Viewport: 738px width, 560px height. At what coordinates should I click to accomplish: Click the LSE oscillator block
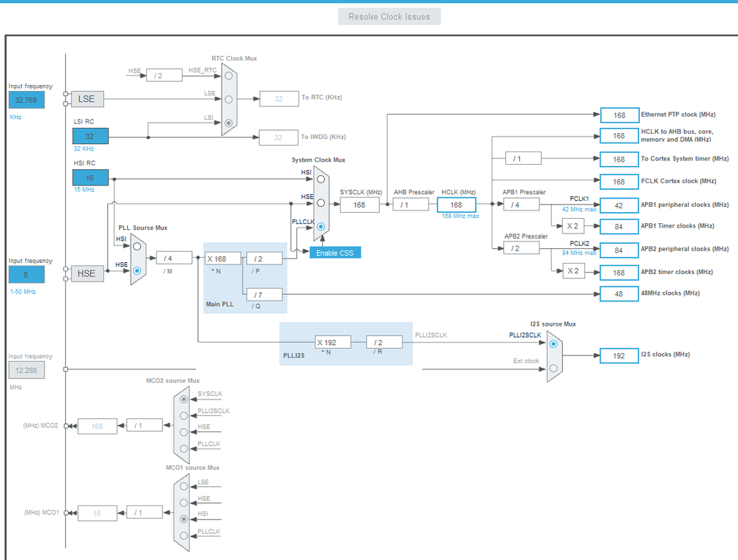(87, 99)
